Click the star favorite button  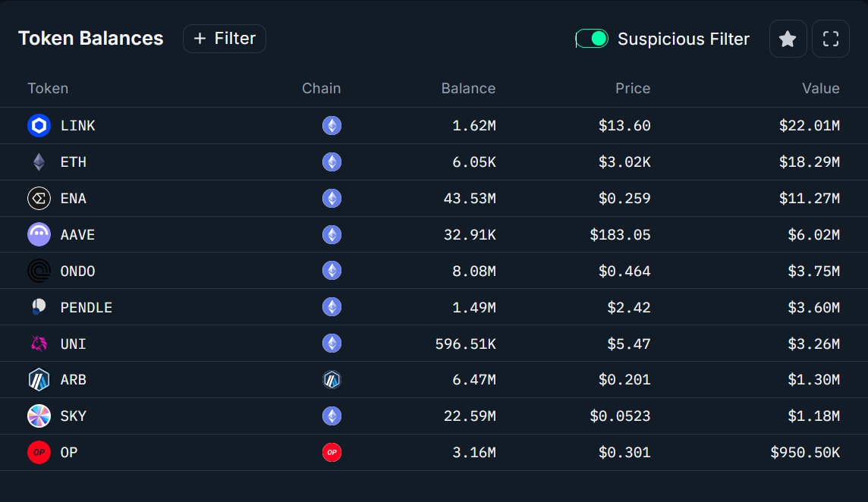pyautogui.click(x=788, y=39)
